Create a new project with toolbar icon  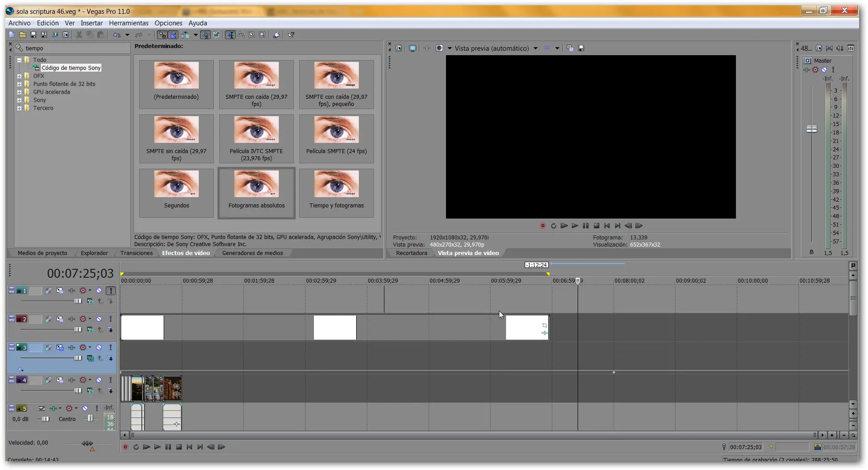click(x=12, y=35)
